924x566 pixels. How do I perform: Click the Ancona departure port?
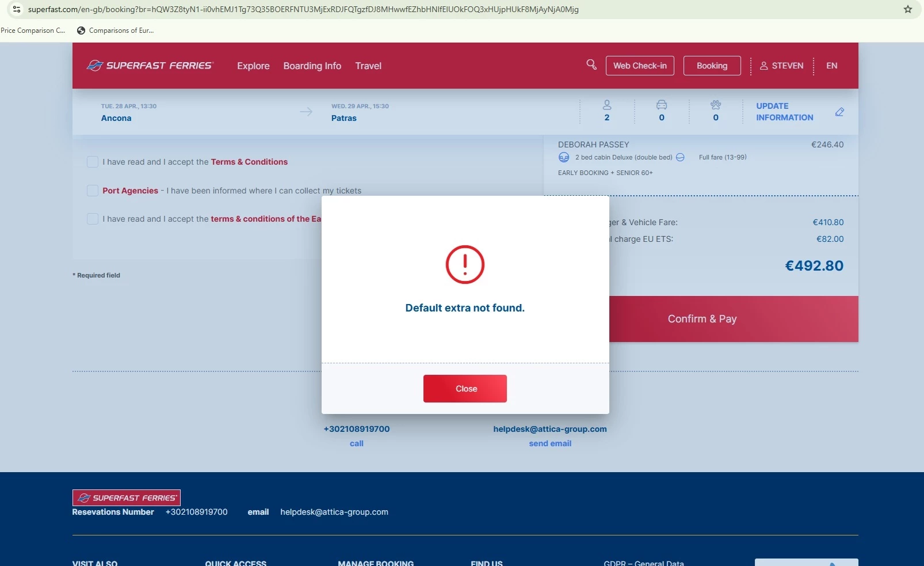point(116,118)
